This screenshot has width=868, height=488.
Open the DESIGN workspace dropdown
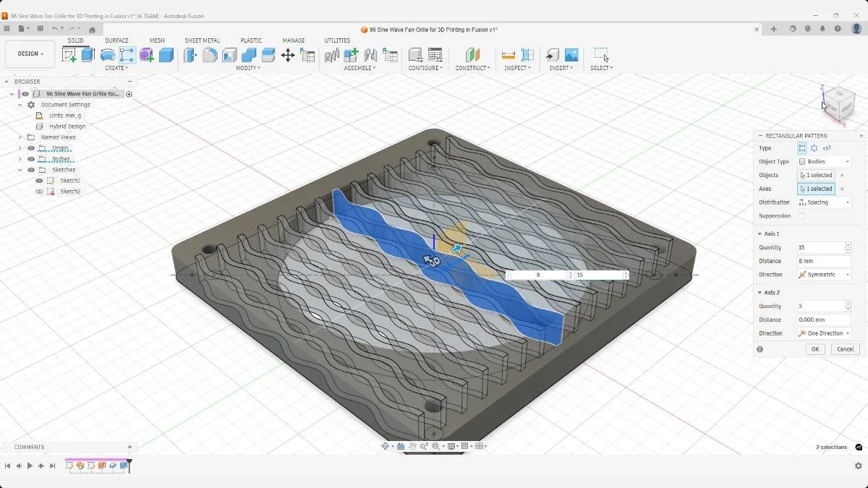tap(30, 54)
